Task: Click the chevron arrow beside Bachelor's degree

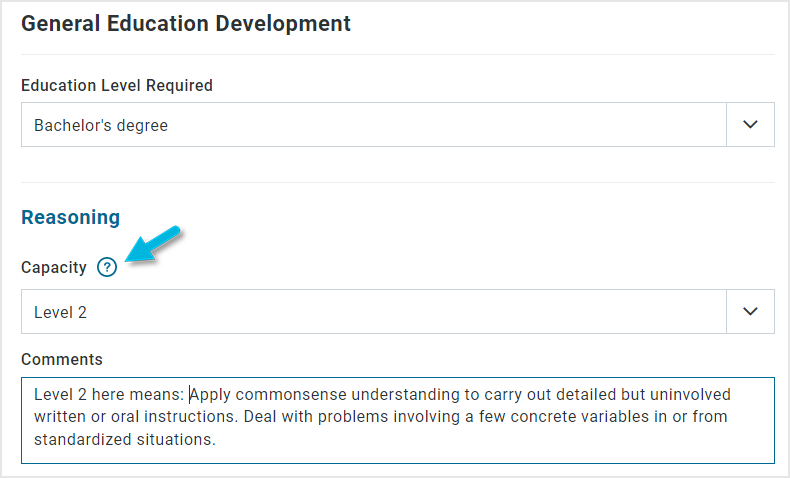Action: 750,124
